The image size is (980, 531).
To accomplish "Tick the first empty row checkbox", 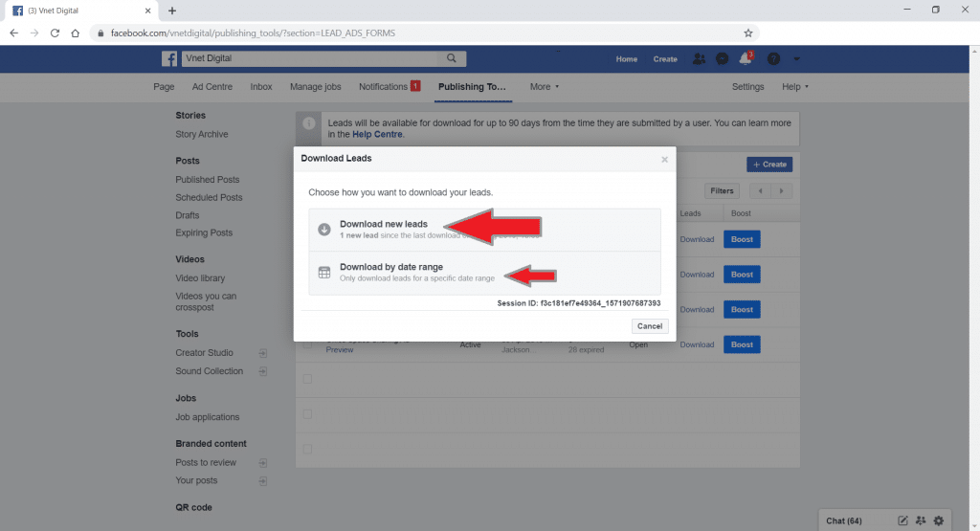I will pos(307,379).
